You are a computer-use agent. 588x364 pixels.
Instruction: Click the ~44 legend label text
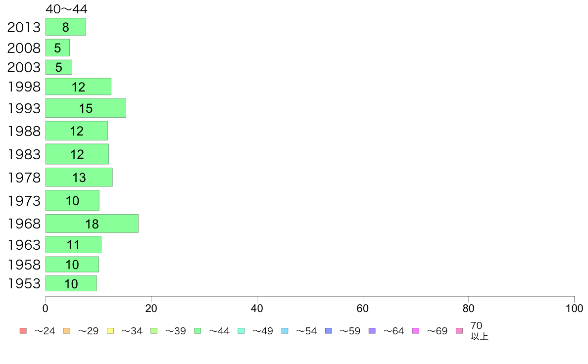pos(219,331)
